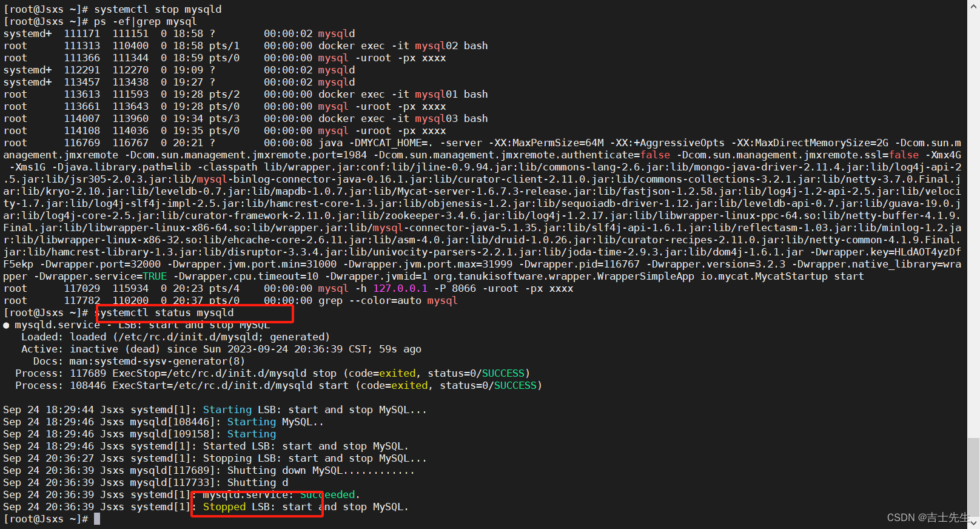Click the '-P 8066' port argument
This screenshot has width=980, height=529.
pos(455,288)
